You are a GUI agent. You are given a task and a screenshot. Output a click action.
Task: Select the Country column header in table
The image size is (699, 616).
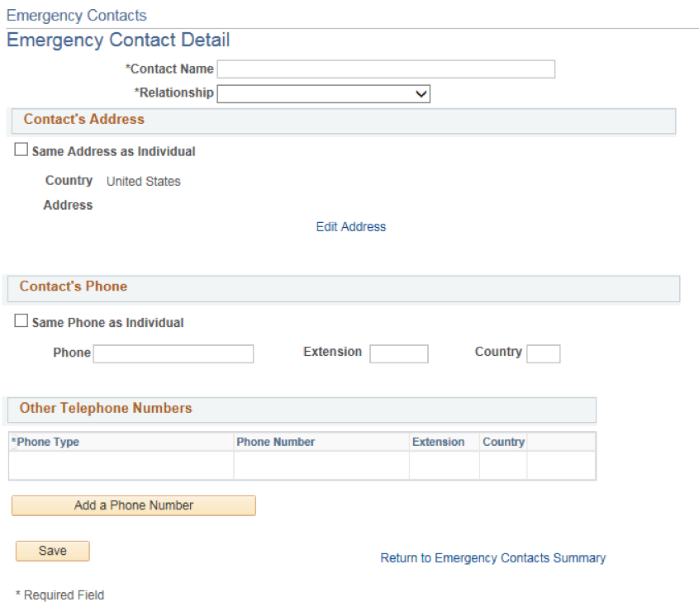click(504, 442)
